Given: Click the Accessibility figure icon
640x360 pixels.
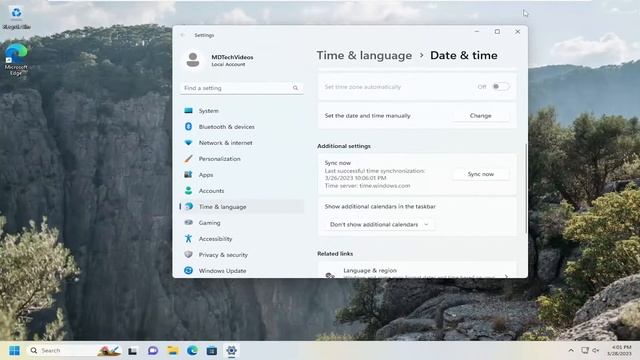Looking at the screenshot, I should [x=189, y=238].
